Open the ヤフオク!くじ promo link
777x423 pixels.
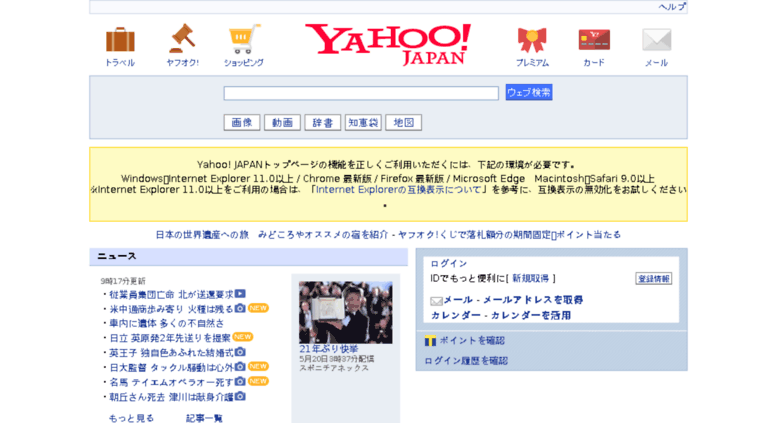(509, 235)
